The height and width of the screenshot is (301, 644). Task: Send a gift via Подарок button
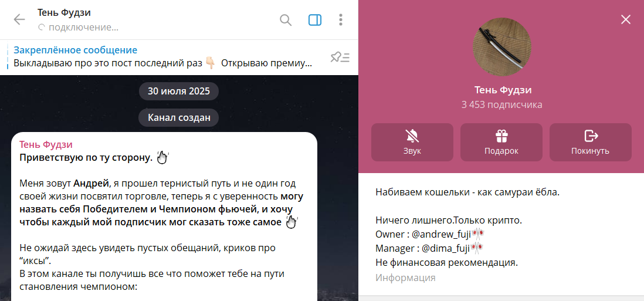[501, 142]
